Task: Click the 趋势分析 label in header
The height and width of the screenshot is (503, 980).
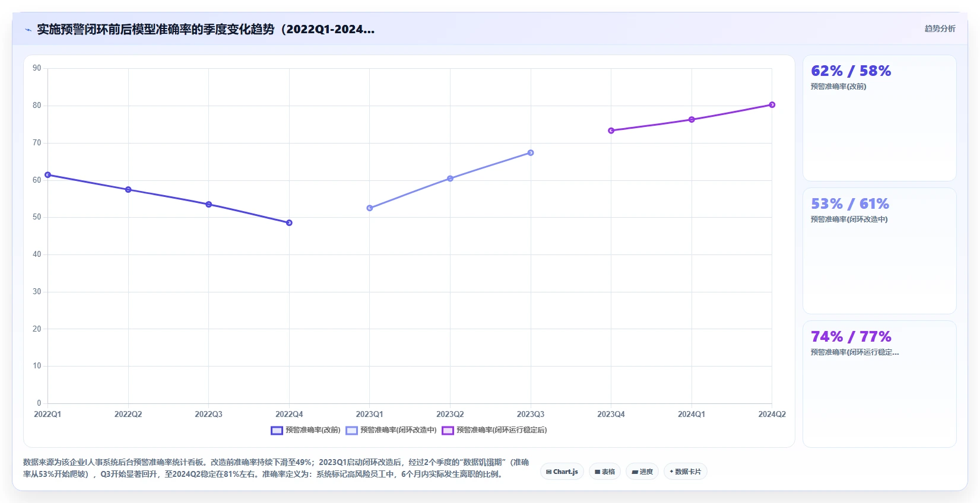Action: [x=940, y=28]
